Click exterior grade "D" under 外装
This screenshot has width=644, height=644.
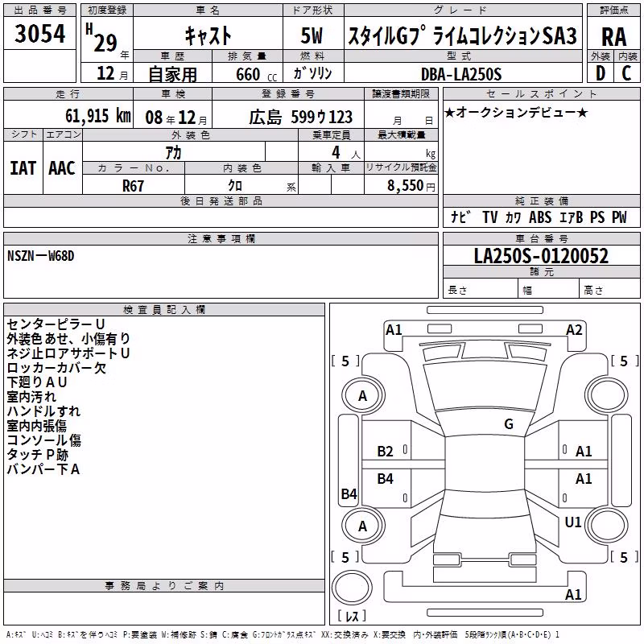(x=601, y=73)
